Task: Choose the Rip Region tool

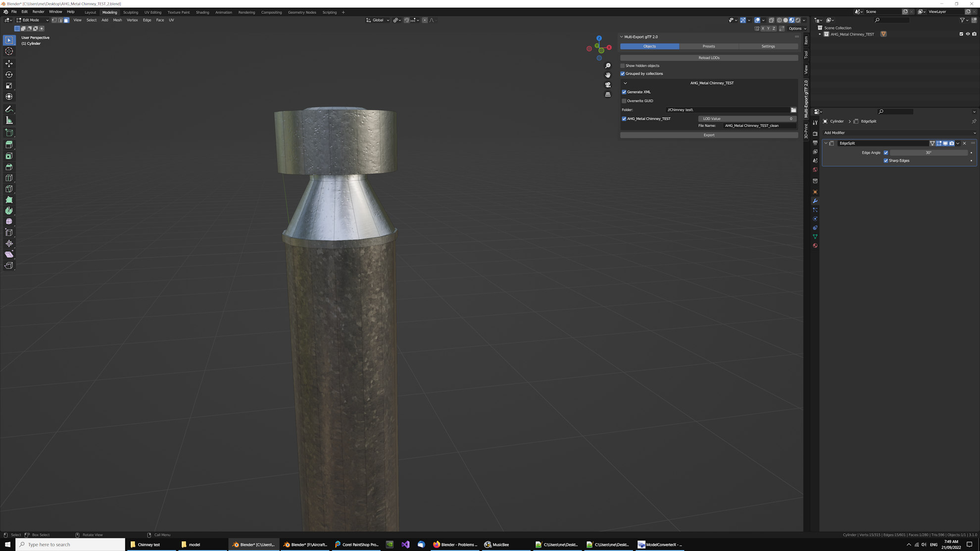Action: (9, 266)
